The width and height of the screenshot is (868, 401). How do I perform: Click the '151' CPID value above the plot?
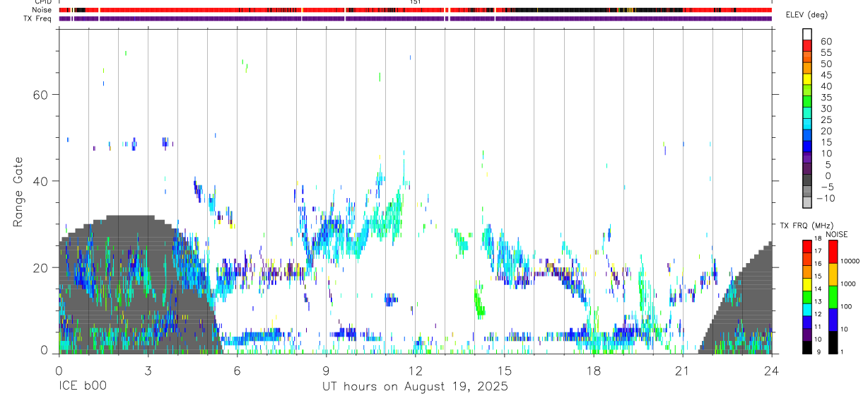(x=416, y=2)
